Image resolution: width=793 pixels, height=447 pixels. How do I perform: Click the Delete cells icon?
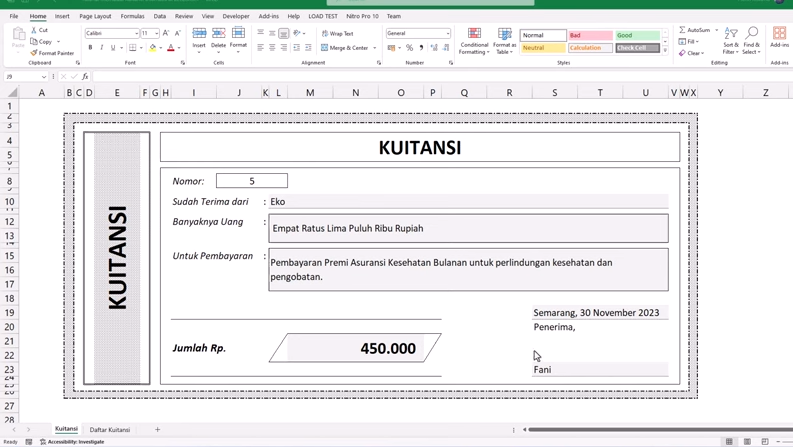tap(218, 34)
